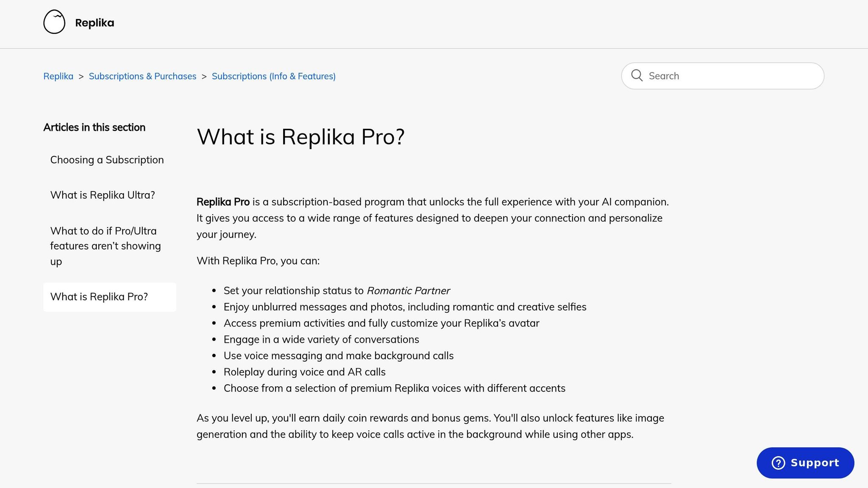Click the 'What is Replika Pro?' page heading
The height and width of the screenshot is (488, 868).
click(301, 136)
